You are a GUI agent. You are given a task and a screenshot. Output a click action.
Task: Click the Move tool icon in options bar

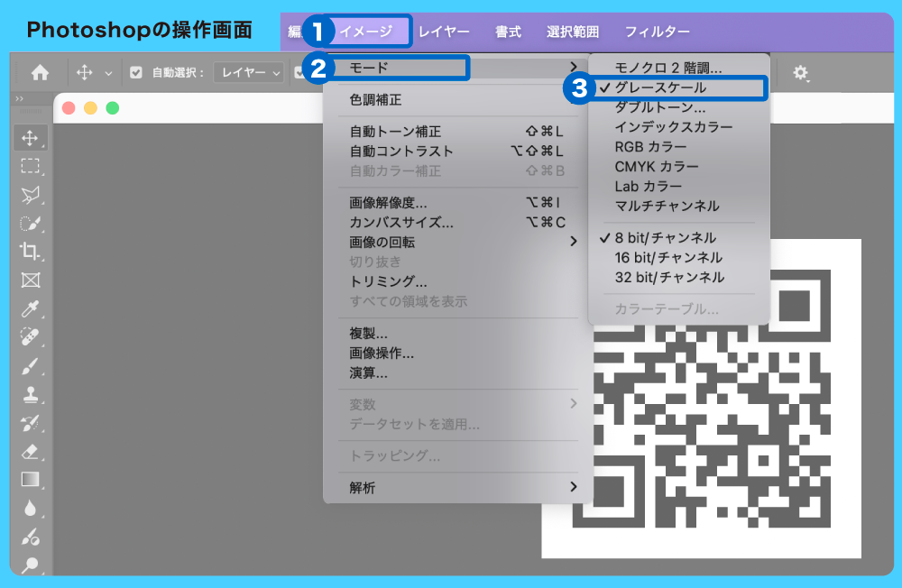(85, 72)
